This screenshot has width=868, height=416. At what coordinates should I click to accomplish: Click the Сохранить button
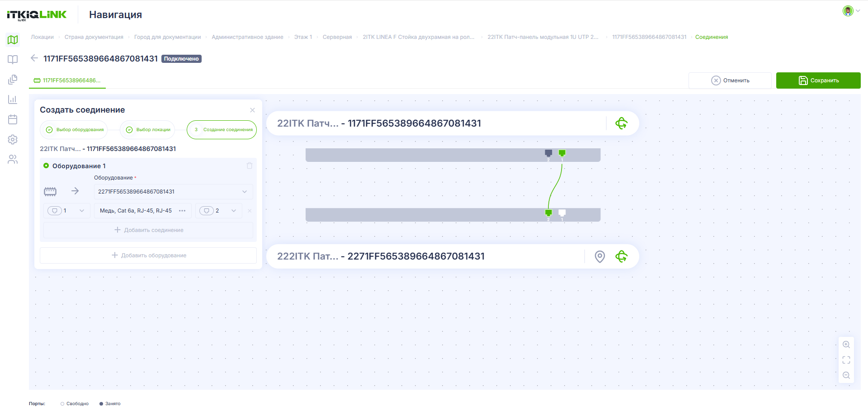click(x=818, y=80)
